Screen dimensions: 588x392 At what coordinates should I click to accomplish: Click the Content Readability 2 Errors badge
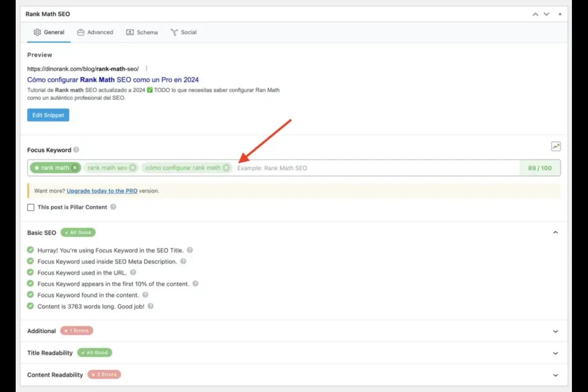(x=104, y=375)
